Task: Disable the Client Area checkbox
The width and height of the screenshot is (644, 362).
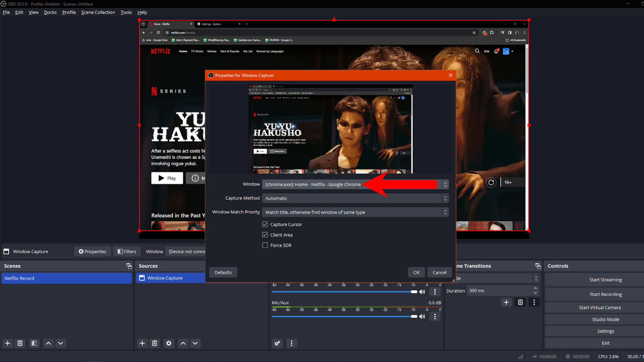Action: click(265, 235)
